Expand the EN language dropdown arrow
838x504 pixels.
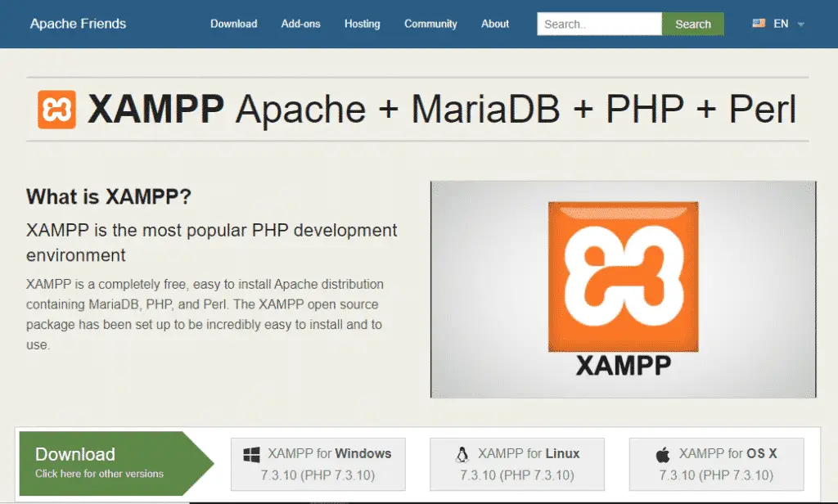click(800, 24)
